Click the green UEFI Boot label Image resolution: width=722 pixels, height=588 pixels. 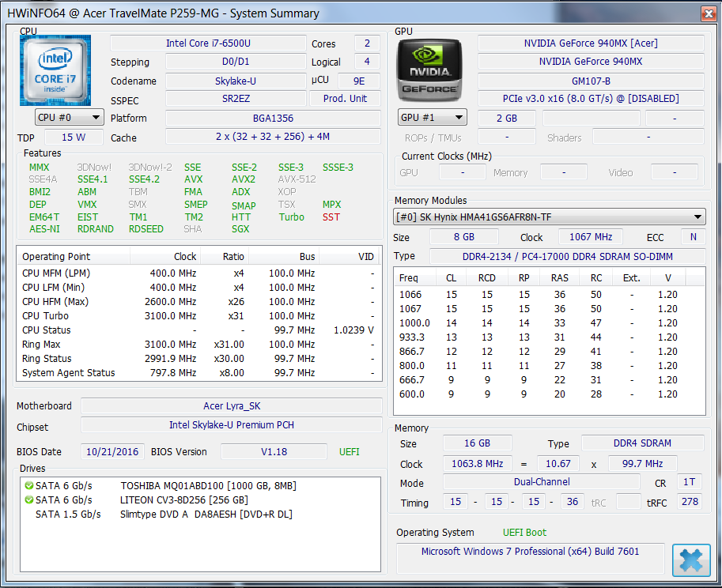pos(524,533)
